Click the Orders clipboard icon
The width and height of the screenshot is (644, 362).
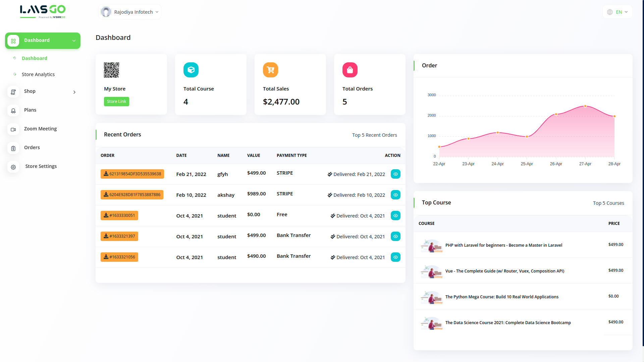13,148
